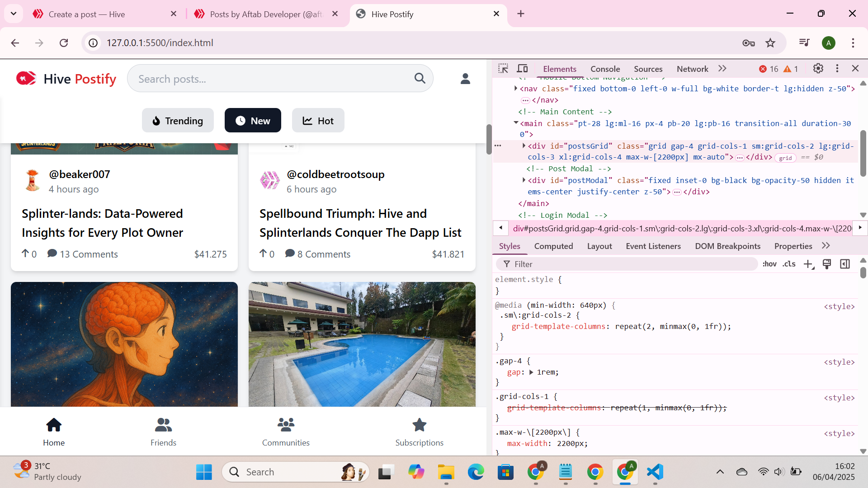
Task: Click the upvote arrow on beaker007's post
Action: 25,254
